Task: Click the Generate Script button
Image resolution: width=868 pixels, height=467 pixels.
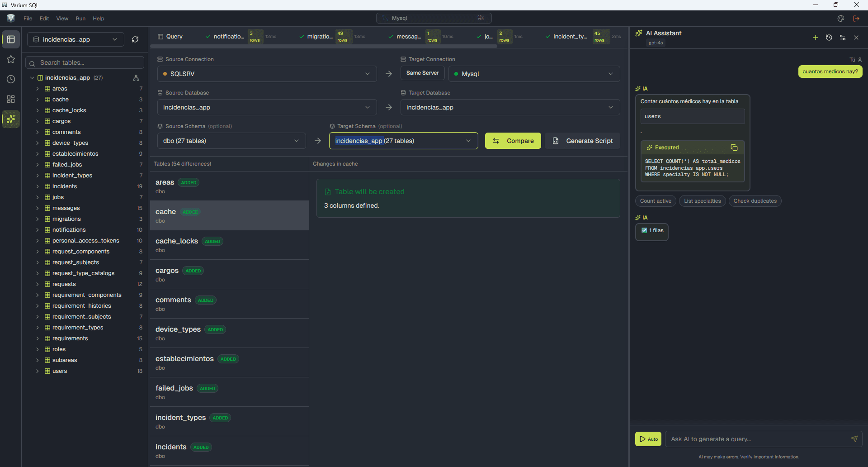Action: point(583,141)
